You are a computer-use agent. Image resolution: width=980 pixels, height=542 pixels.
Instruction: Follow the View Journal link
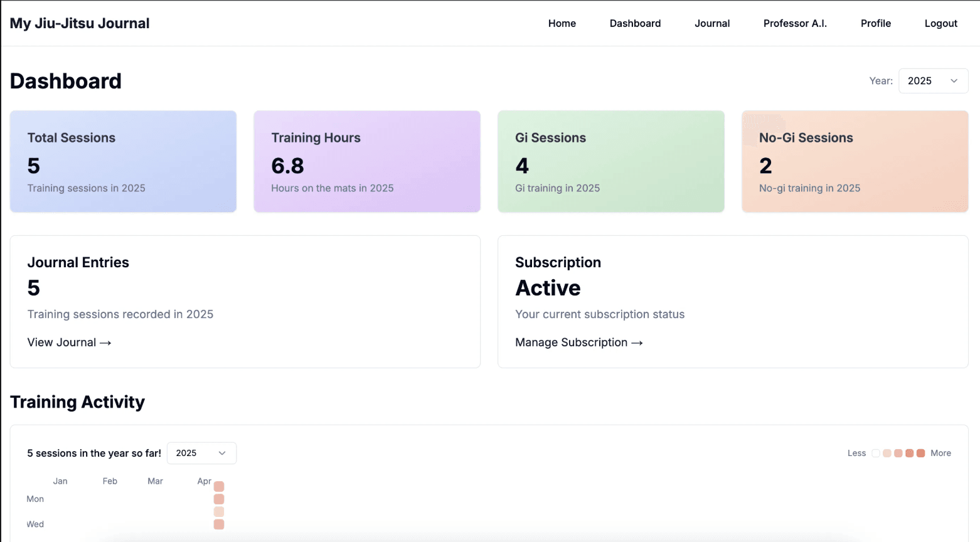(x=69, y=343)
